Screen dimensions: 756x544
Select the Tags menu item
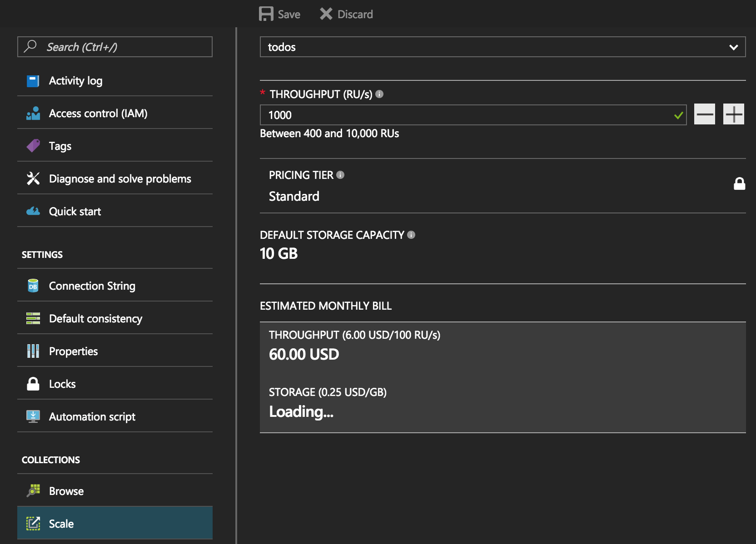[x=60, y=146]
